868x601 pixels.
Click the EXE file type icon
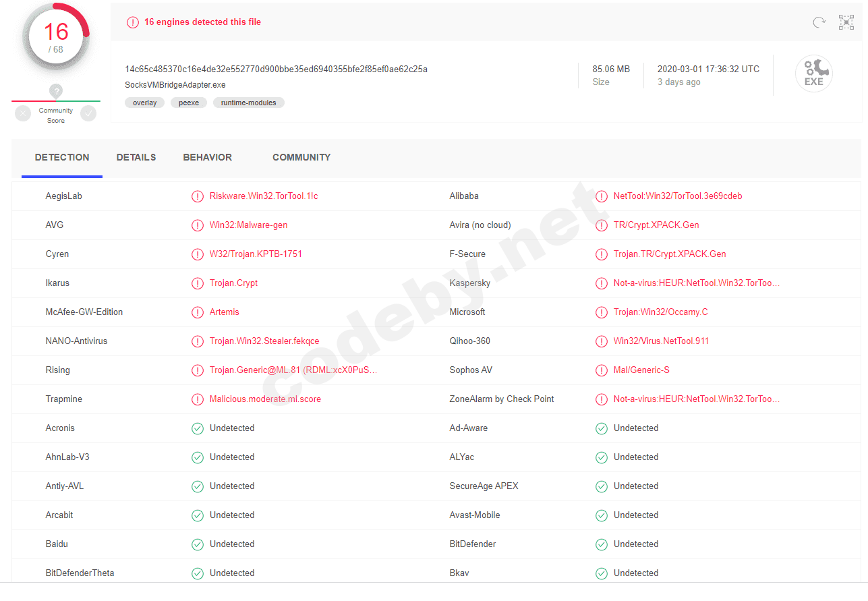(x=813, y=74)
